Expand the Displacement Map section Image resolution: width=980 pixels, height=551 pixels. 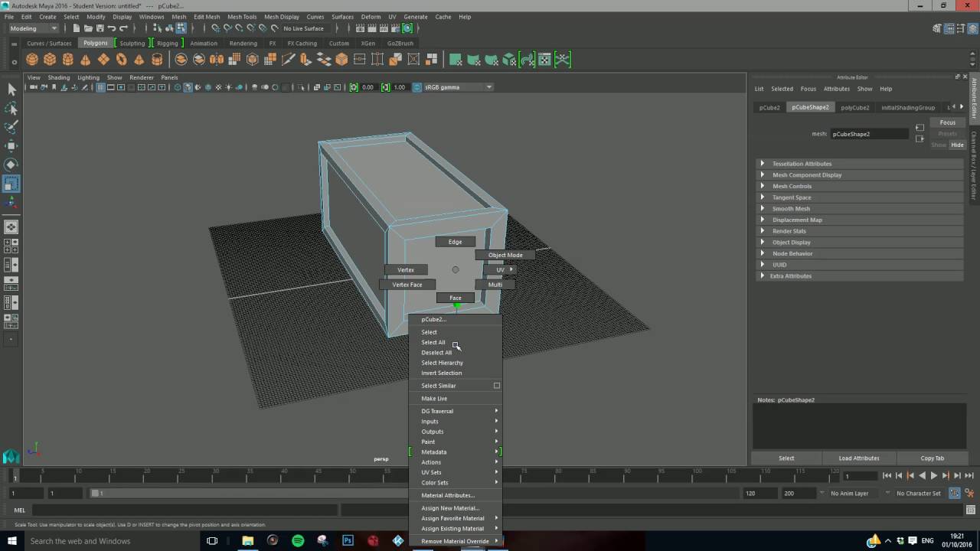click(x=859, y=220)
